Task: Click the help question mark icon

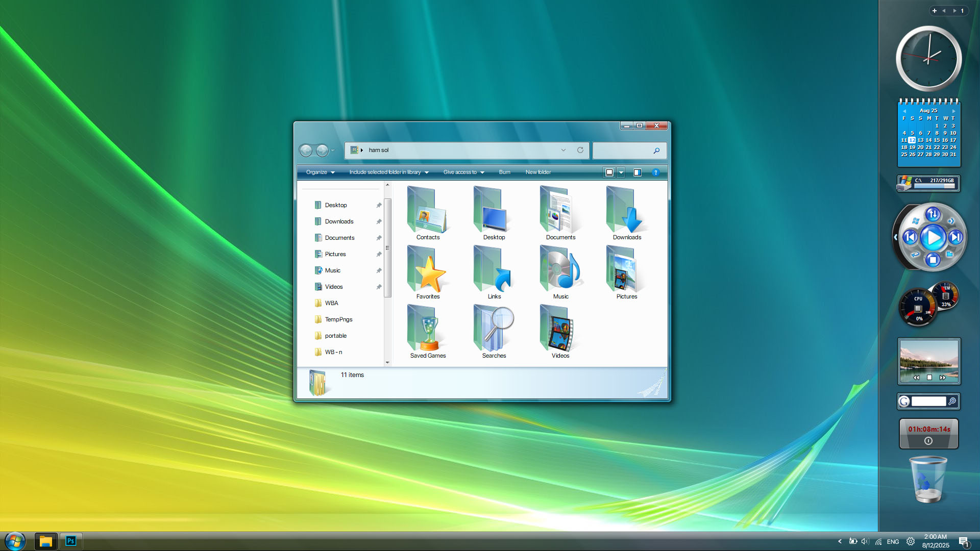Action: (656, 172)
